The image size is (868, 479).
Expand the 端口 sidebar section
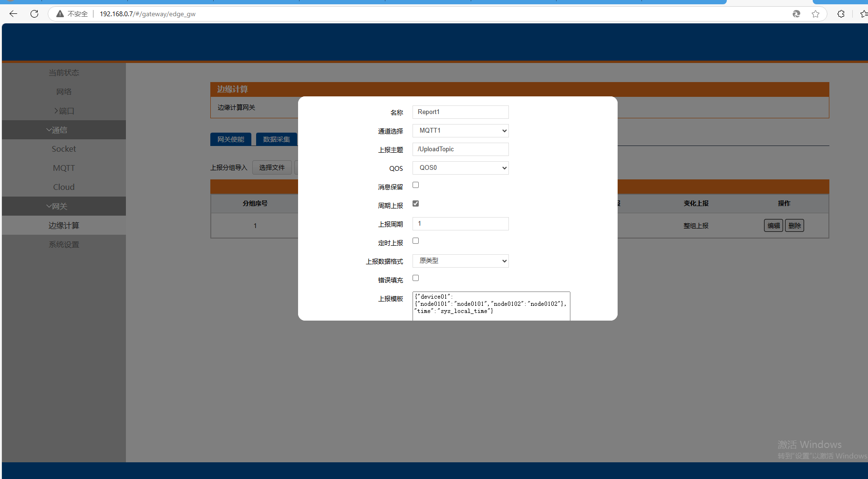[x=64, y=111]
